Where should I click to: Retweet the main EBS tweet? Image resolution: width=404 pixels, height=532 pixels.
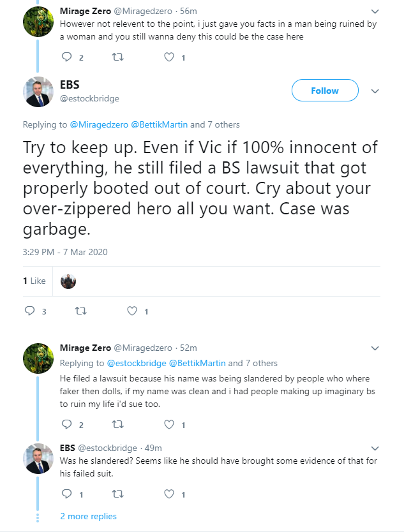[x=81, y=311]
